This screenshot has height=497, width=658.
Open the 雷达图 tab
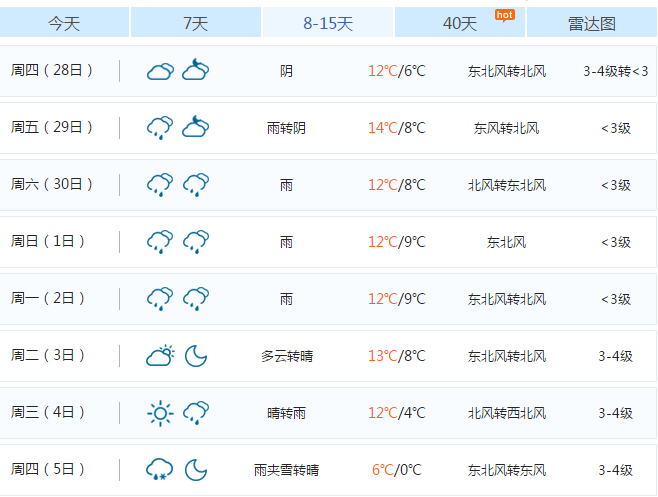[592, 23]
